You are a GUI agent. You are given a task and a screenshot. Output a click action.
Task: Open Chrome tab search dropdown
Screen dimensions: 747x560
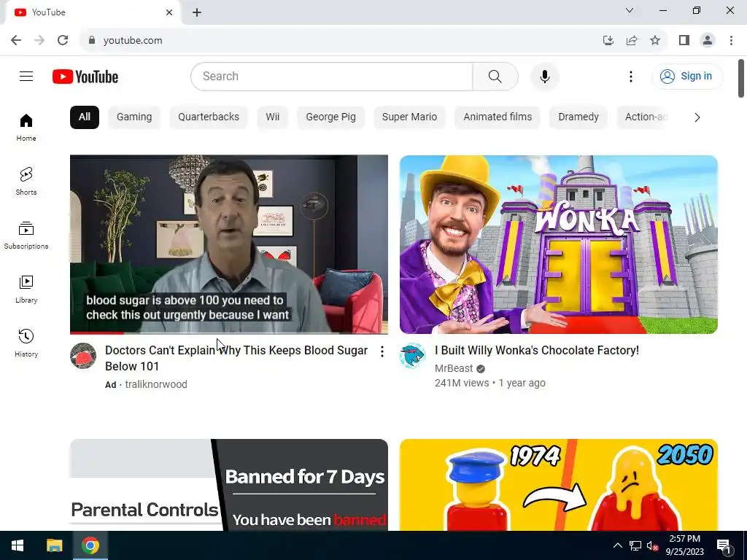click(x=630, y=10)
